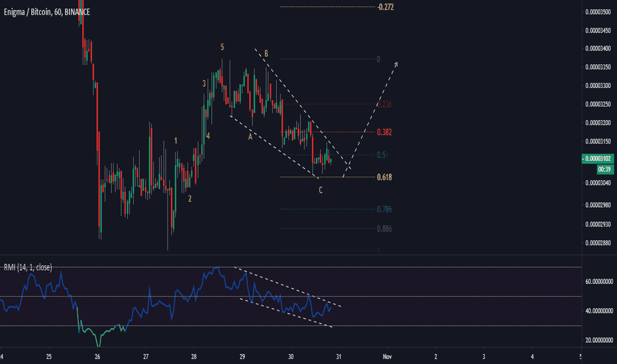The image size is (617, 364).
Task: Select Elliott wave label 3 on the chart
Action: tap(204, 83)
